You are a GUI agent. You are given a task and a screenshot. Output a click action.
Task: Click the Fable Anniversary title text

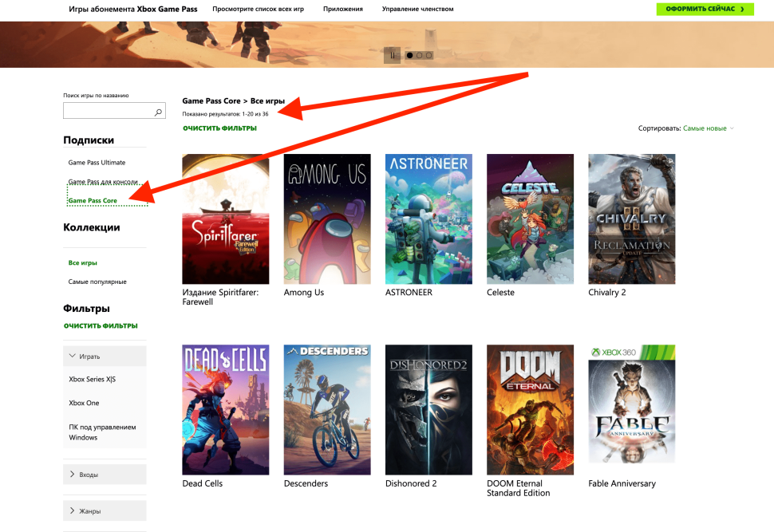coord(622,483)
